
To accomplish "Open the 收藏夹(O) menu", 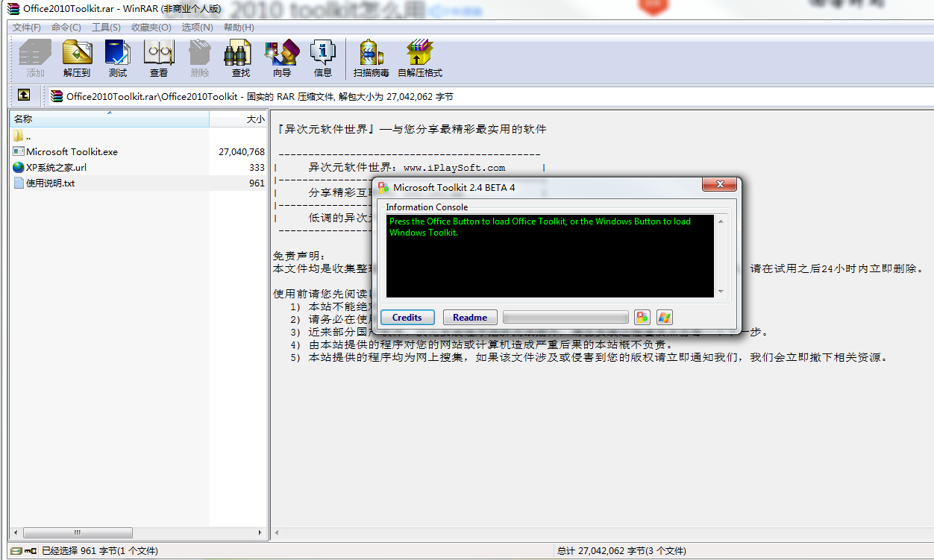I will (151, 28).
